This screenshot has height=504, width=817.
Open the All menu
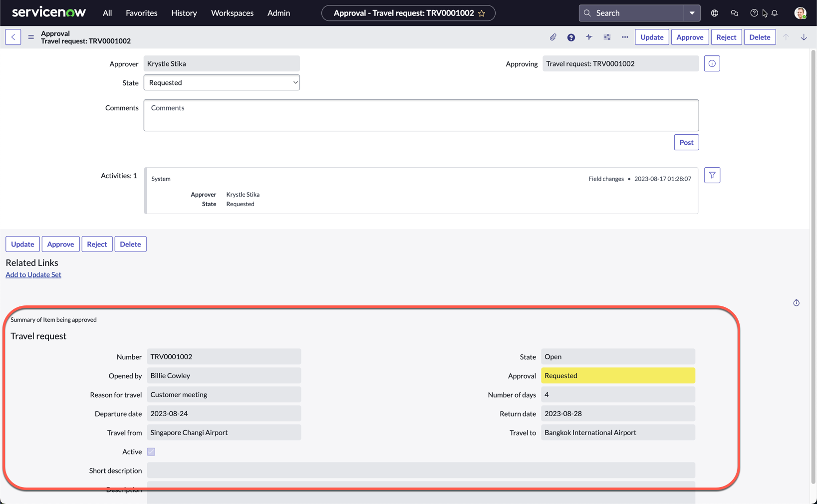107,13
